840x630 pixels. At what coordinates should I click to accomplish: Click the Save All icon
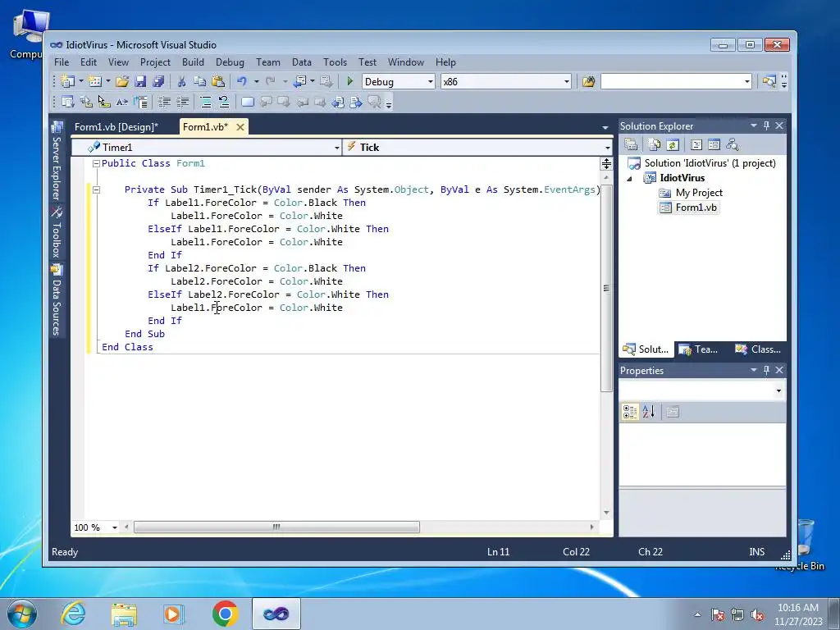pos(158,81)
